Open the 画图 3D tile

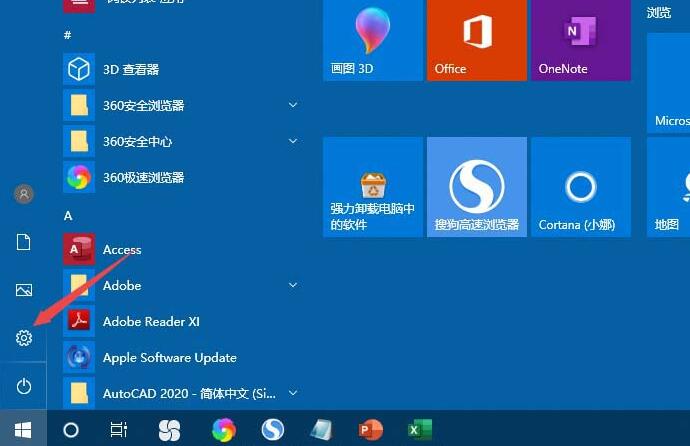[x=373, y=40]
